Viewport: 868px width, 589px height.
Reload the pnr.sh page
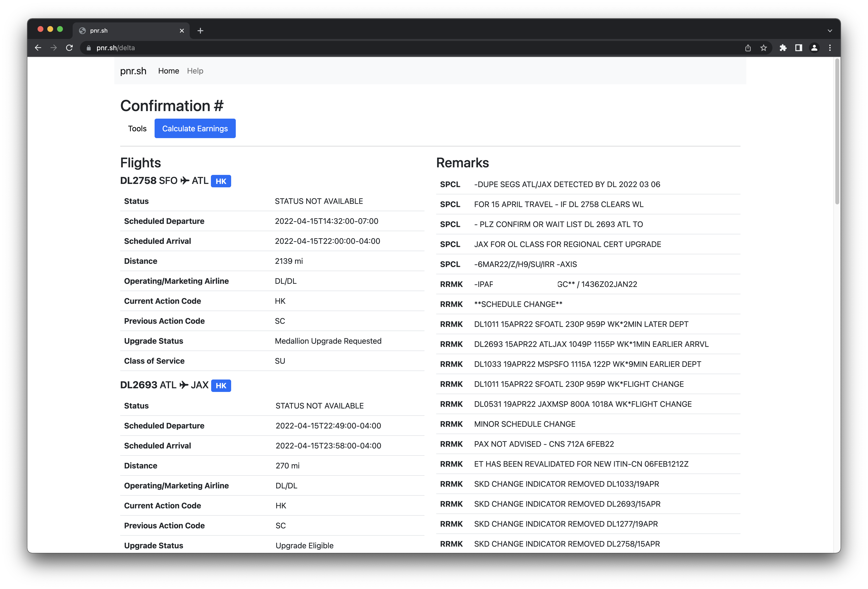coord(69,48)
